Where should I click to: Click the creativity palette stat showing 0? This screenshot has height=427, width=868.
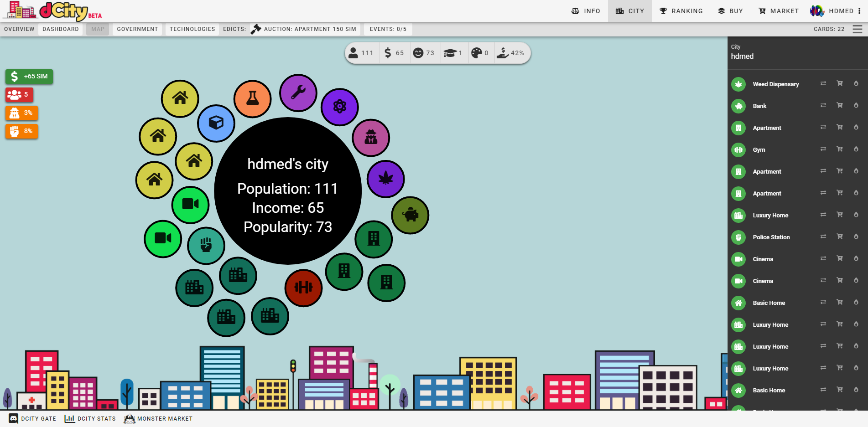coord(480,53)
